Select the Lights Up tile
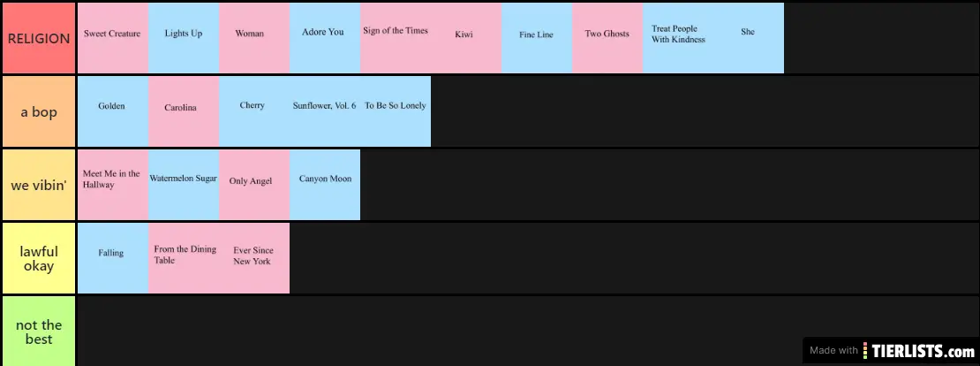Image resolution: width=980 pixels, height=366 pixels. [184, 38]
